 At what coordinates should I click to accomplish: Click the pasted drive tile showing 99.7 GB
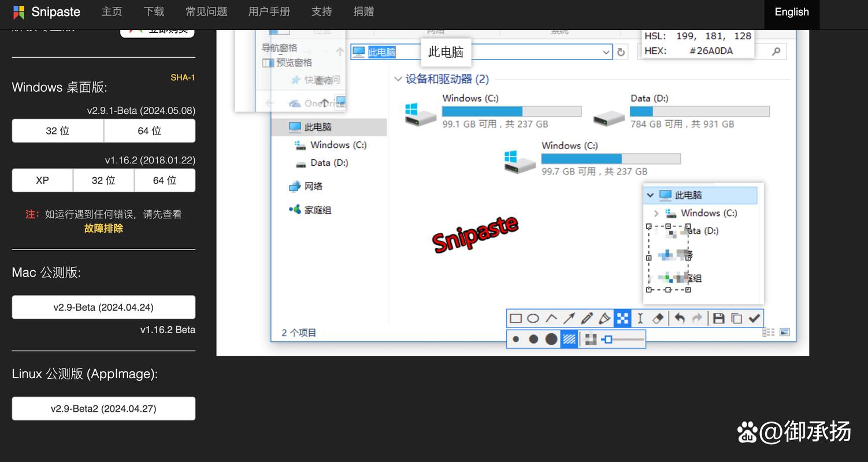[x=592, y=158]
